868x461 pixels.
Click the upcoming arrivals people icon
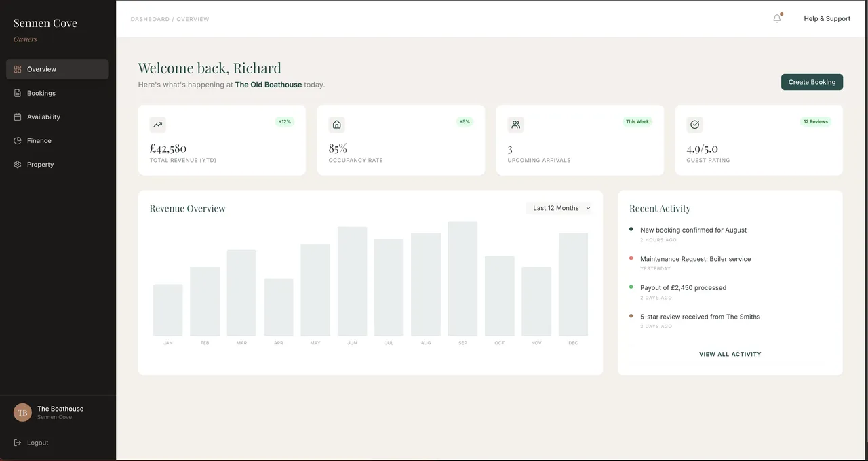[516, 125]
